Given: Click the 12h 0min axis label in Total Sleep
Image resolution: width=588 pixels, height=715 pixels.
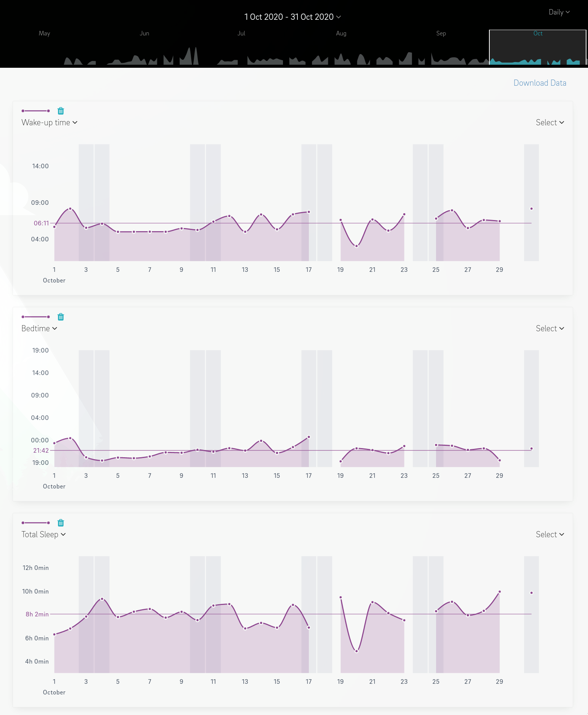Looking at the screenshot, I should click(x=35, y=568).
